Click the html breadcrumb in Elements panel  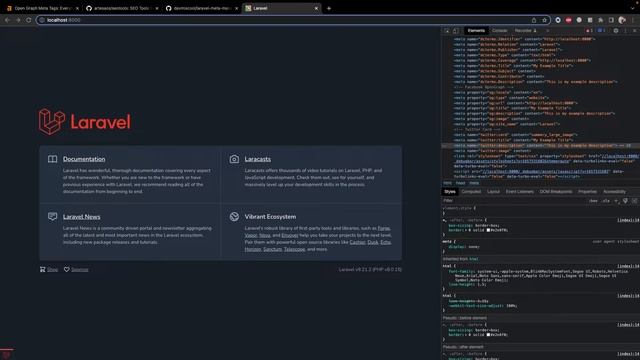[447, 183]
